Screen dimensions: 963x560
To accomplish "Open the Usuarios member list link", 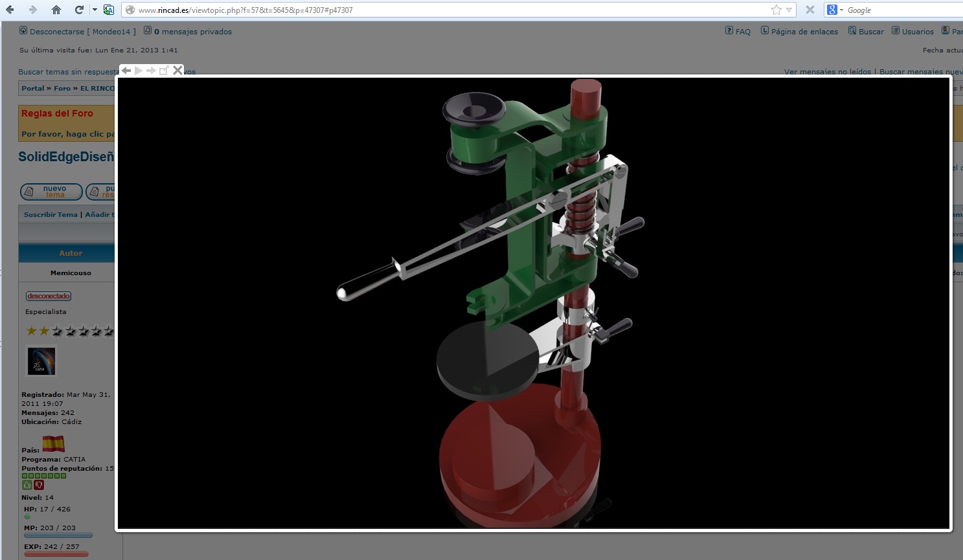I will tap(918, 31).
